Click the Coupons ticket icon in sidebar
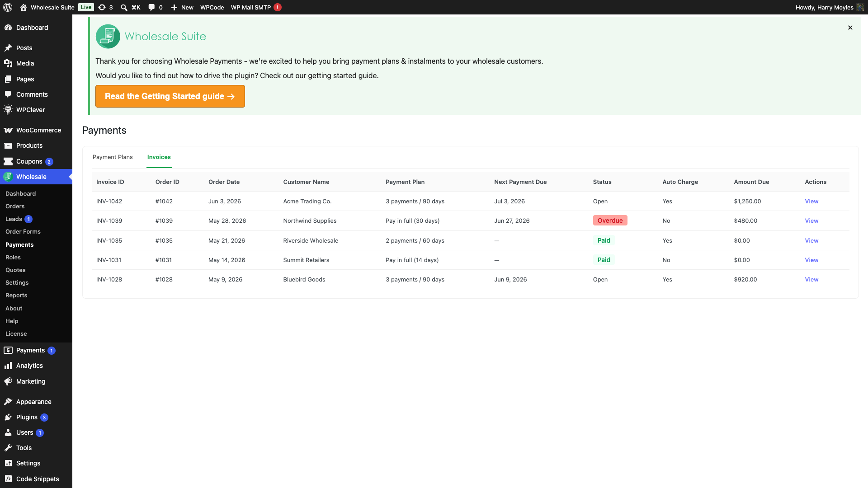Viewport: 868px width, 488px height. [x=8, y=161]
